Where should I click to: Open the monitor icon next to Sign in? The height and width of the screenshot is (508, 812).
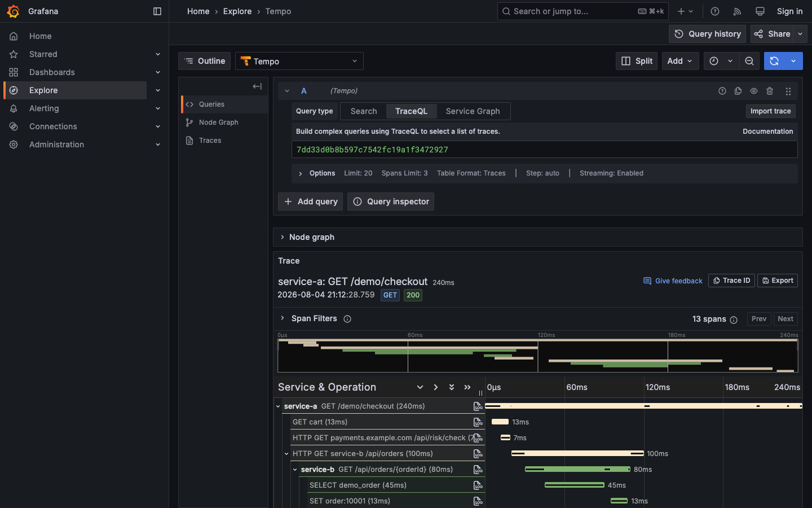(x=760, y=11)
